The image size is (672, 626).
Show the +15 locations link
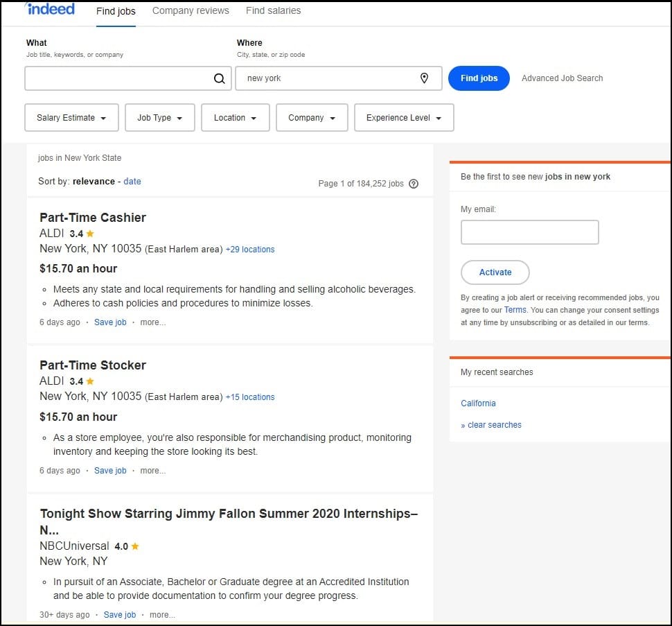[250, 397]
